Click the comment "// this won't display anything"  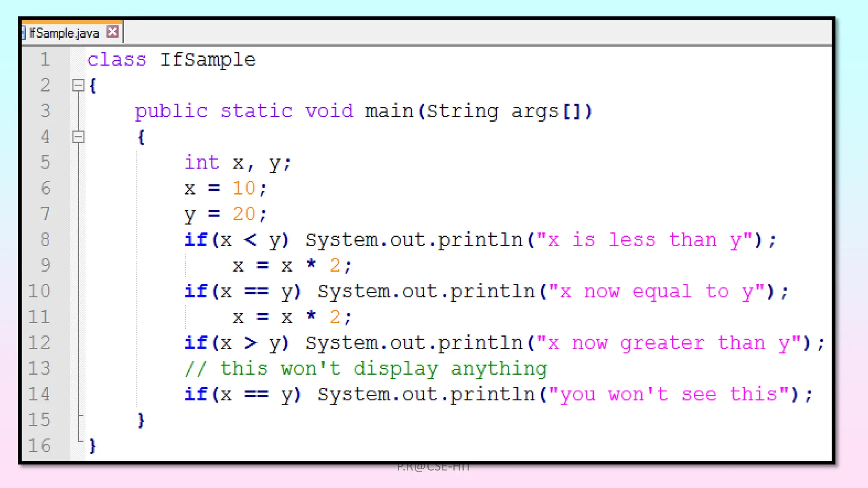[x=366, y=369]
